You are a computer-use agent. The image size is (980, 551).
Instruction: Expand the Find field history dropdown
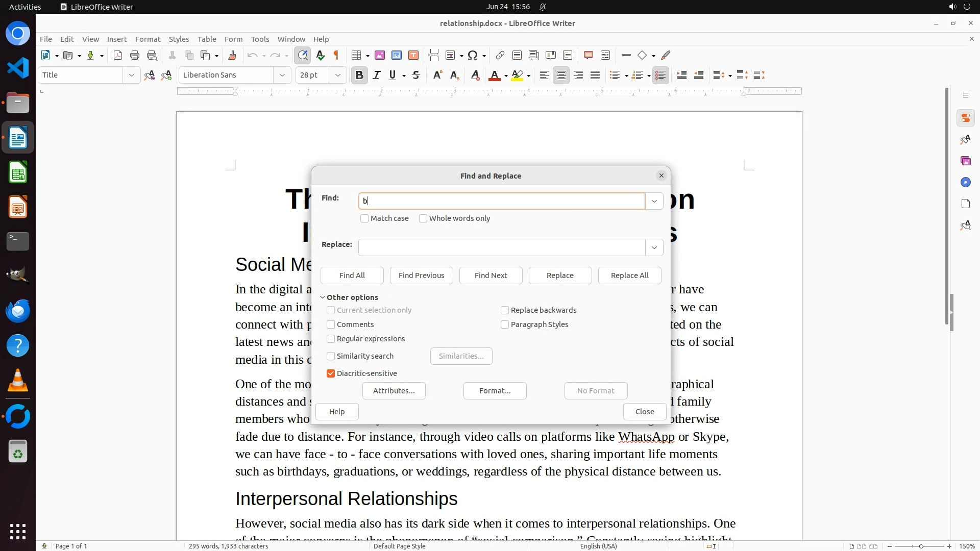point(654,201)
